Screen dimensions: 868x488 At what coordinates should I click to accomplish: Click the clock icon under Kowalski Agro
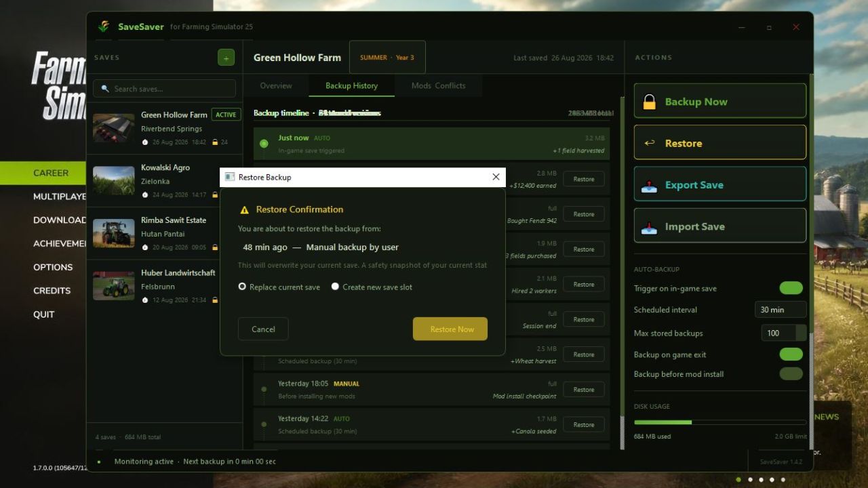pos(144,195)
